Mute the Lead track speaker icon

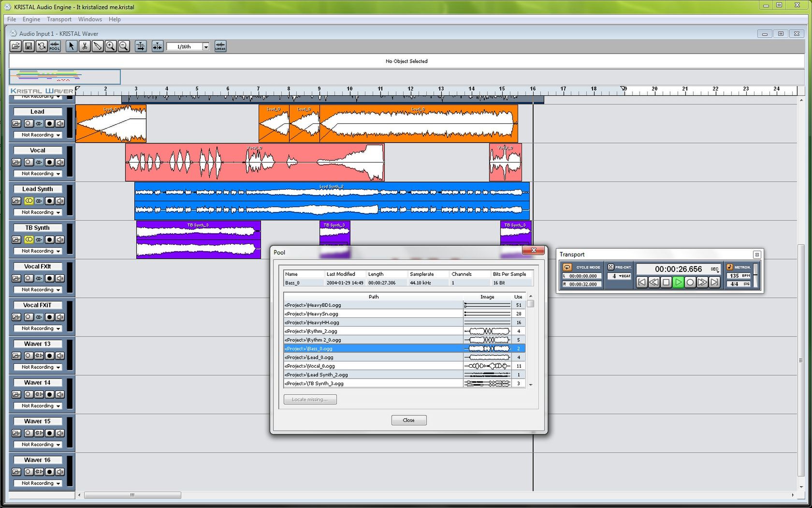pos(60,123)
